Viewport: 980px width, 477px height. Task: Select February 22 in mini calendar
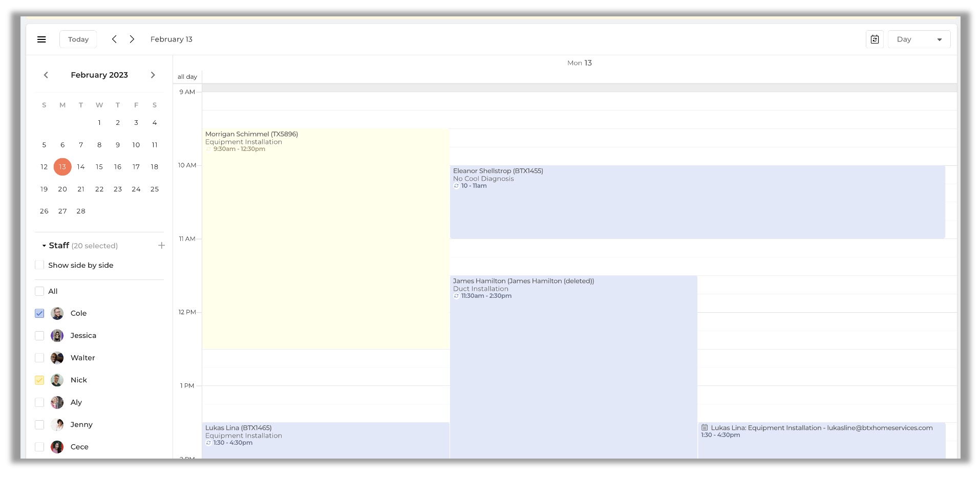tap(99, 189)
